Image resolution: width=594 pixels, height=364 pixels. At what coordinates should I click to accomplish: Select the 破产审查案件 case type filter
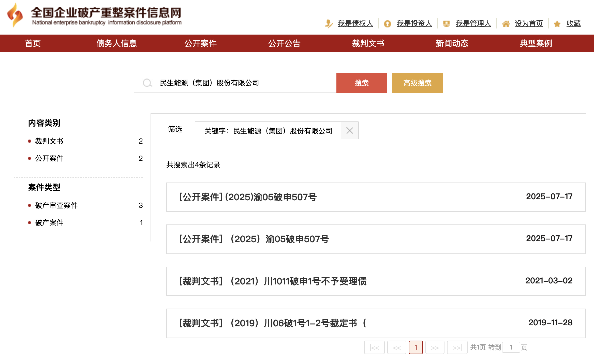click(x=56, y=205)
